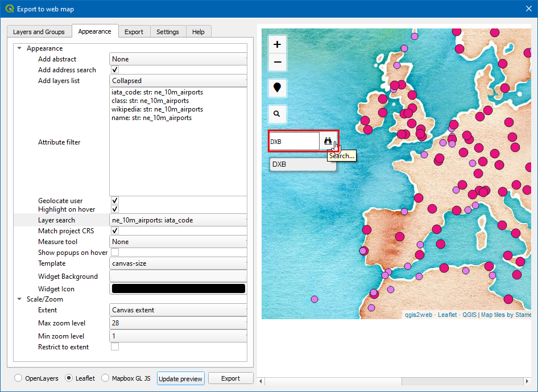This screenshot has height=392, width=538.
Task: Open the Add layers list dropdown
Action: point(178,81)
